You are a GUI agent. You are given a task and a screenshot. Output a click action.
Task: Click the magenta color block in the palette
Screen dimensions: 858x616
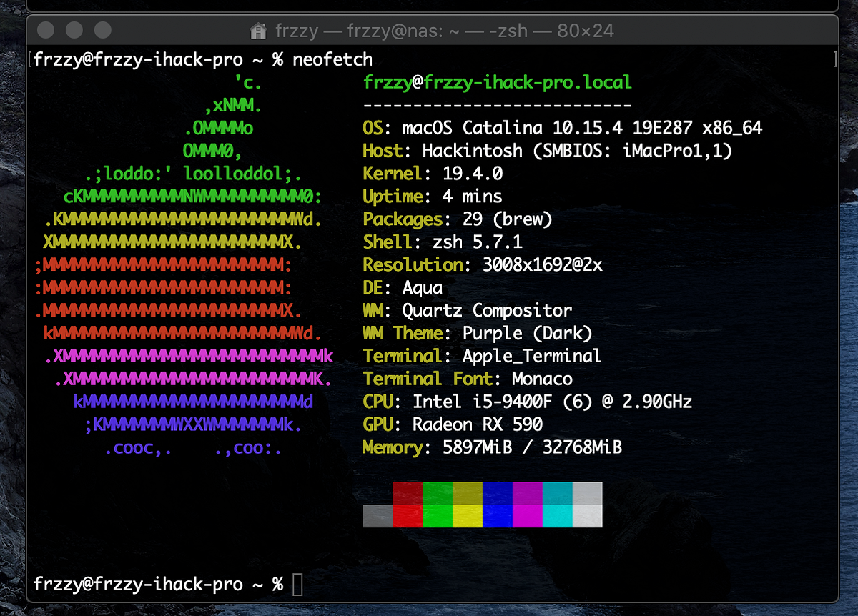(x=528, y=505)
